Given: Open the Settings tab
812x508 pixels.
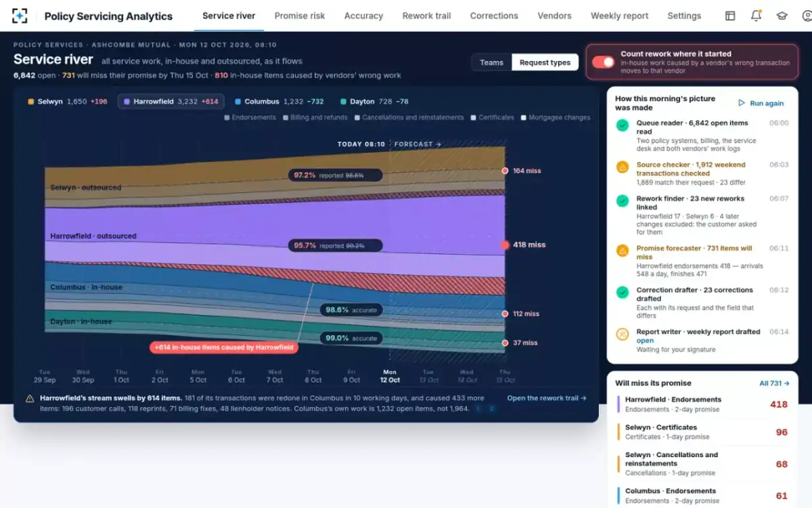Looking at the screenshot, I should pos(684,16).
